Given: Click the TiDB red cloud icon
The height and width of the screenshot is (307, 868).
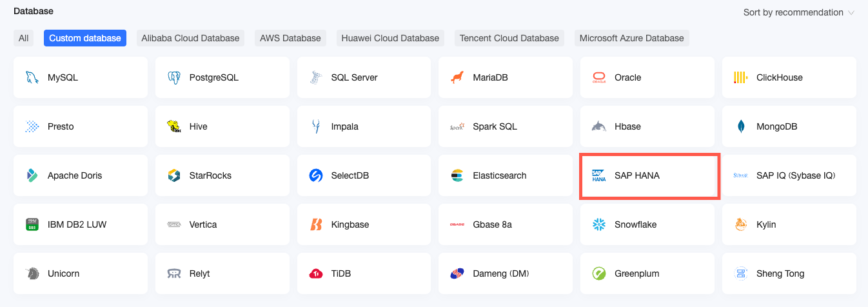Looking at the screenshot, I should (315, 273).
